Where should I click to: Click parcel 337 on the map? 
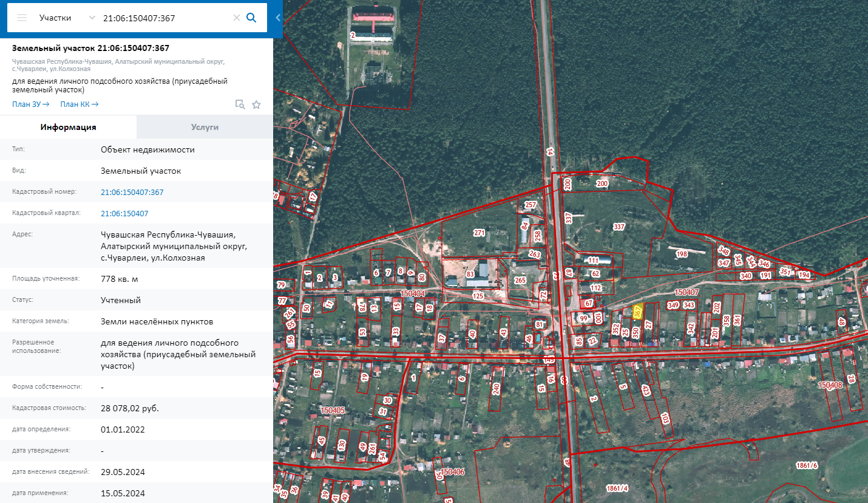619,227
